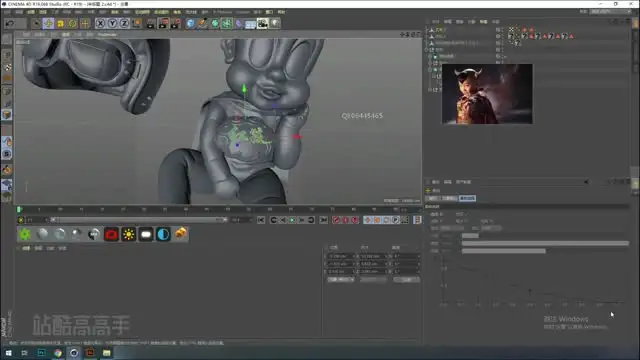This screenshot has width=640, height=360.
Task: Select the first object in tree
Action: pyautogui.click(x=440, y=30)
